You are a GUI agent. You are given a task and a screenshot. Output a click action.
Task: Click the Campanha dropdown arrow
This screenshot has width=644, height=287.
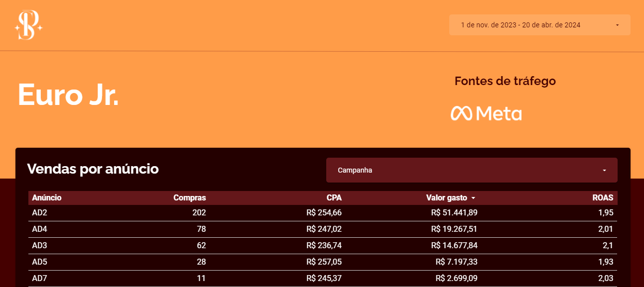604,170
